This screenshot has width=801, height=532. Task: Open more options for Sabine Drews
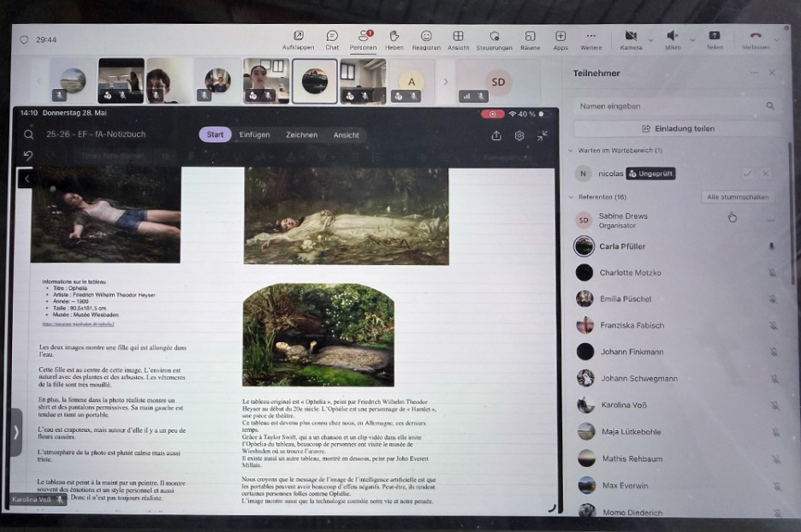770,221
